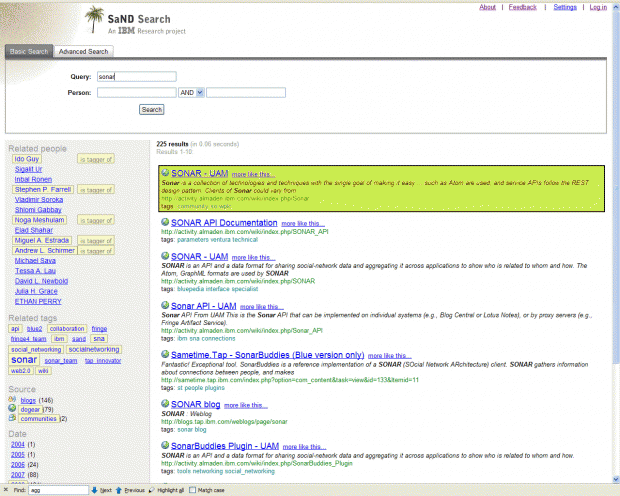The image size is (620, 496).
Task: Click the Find text field in find bar
Action: coord(59,490)
